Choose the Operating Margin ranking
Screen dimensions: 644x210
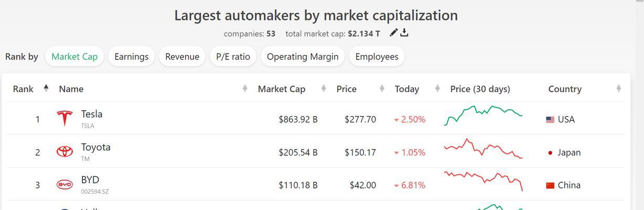[x=303, y=56]
